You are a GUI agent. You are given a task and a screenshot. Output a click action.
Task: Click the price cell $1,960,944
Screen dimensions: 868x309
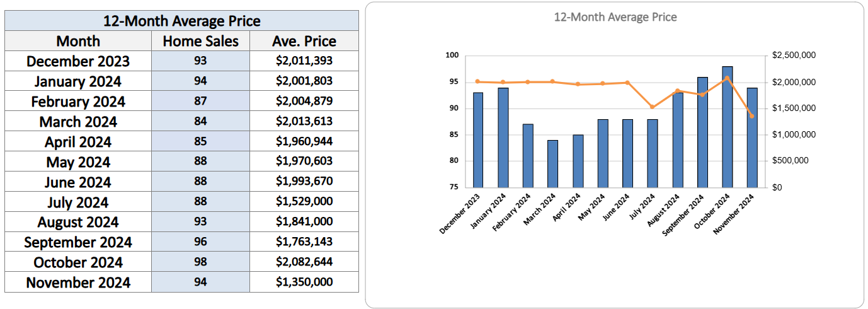pyautogui.click(x=304, y=142)
